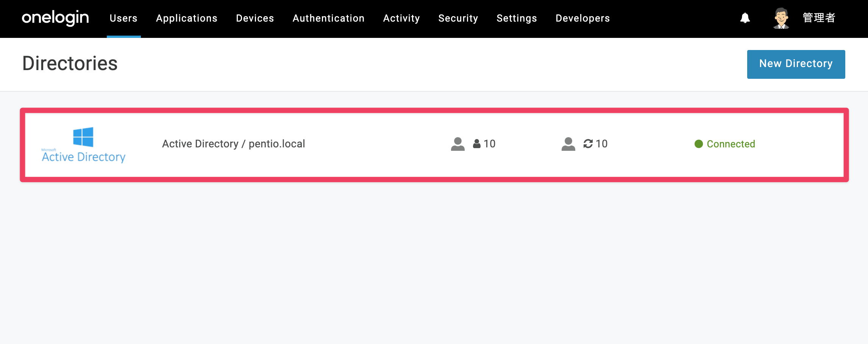Click the Directories page heading
Viewport: 868px width, 344px height.
[x=70, y=63]
